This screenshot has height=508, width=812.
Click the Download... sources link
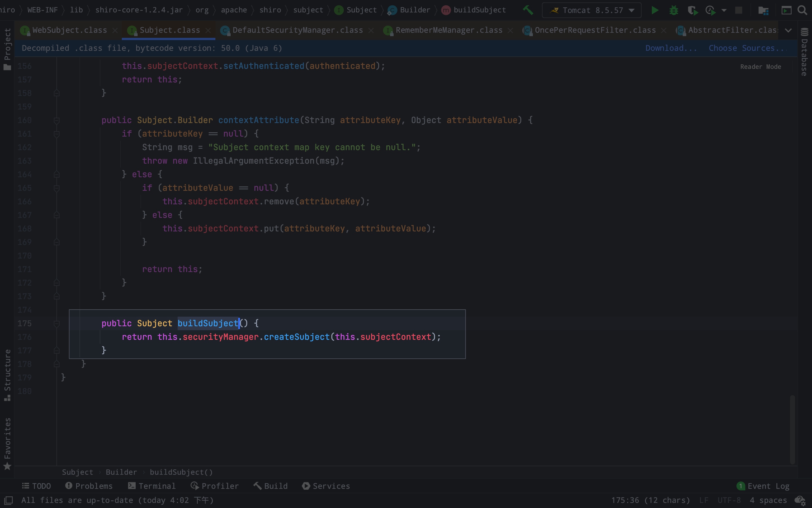click(x=671, y=48)
